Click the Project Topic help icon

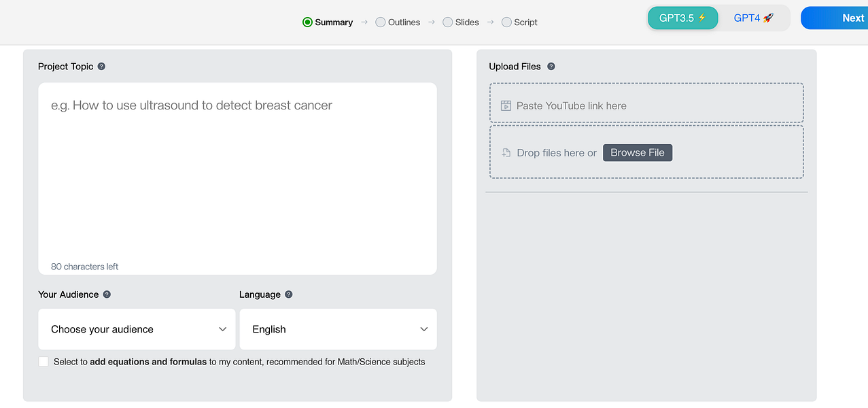click(x=101, y=67)
